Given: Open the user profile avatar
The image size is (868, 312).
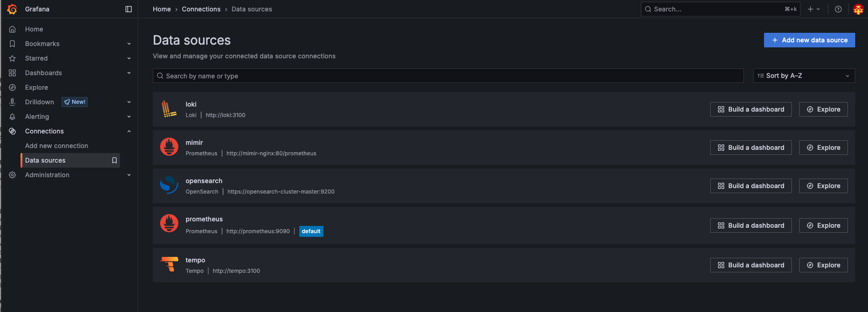Looking at the screenshot, I should click(x=858, y=9).
